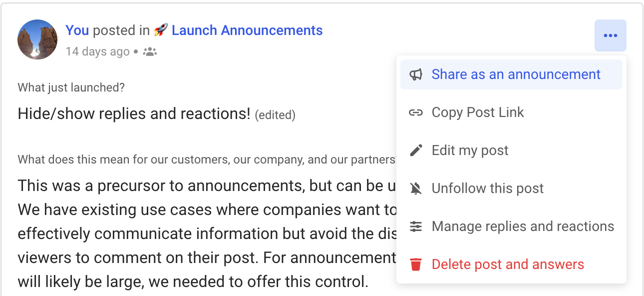644x296 pixels.
Task: Click the "You" poster name link
Action: tap(77, 30)
